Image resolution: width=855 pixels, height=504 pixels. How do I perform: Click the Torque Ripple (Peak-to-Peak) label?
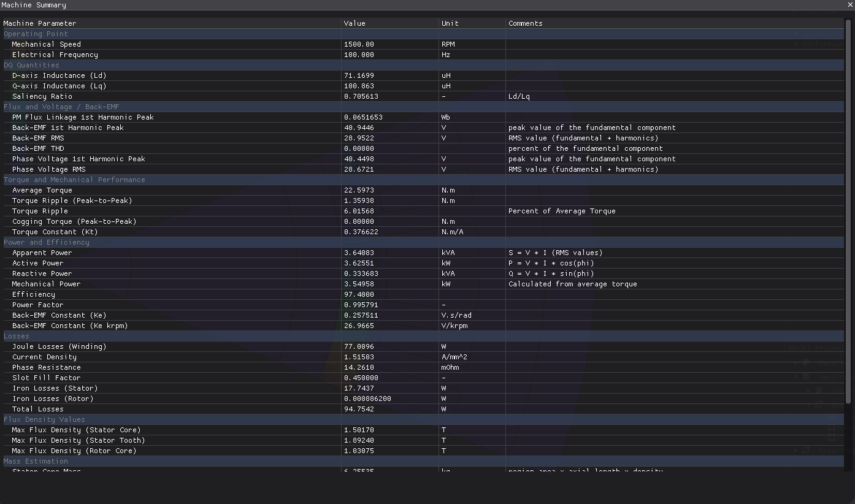72,200
